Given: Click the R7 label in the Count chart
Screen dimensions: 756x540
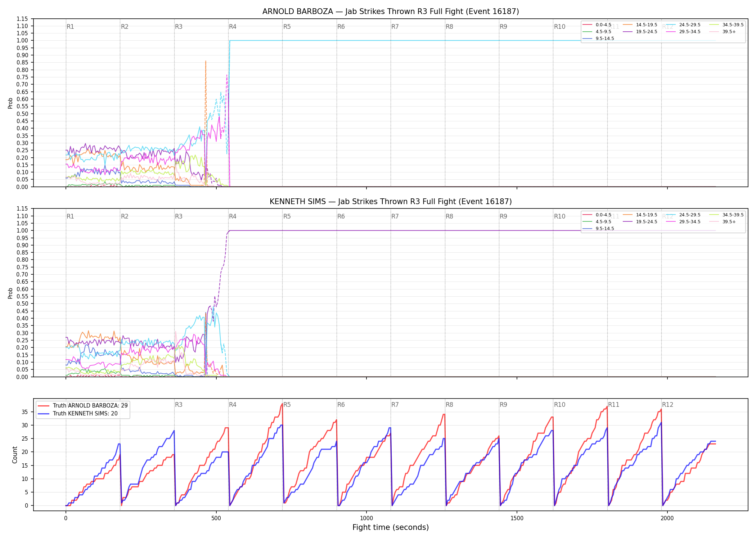Looking at the screenshot, I should [395, 405].
